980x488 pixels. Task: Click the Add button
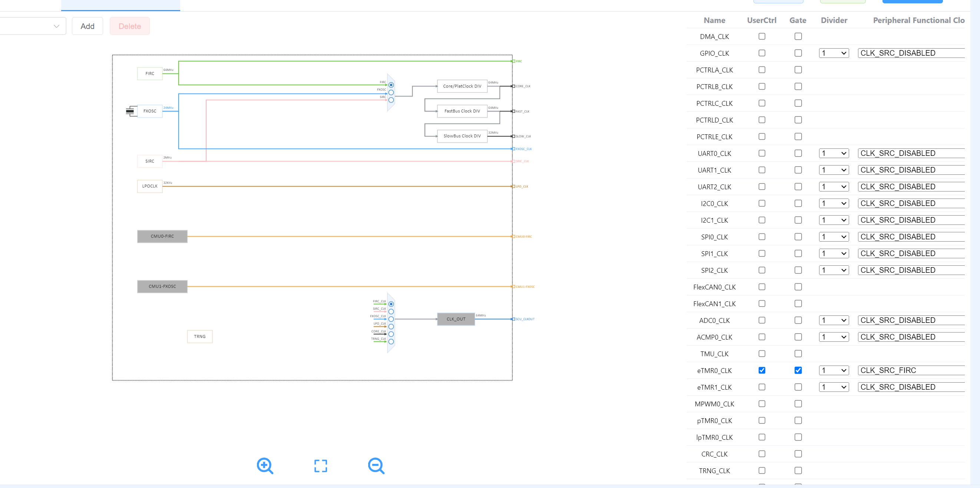(87, 26)
